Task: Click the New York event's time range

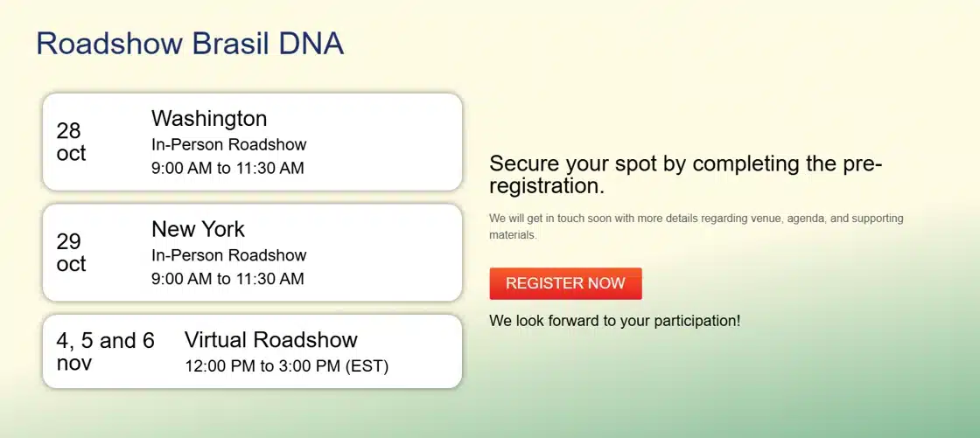Action: point(227,279)
